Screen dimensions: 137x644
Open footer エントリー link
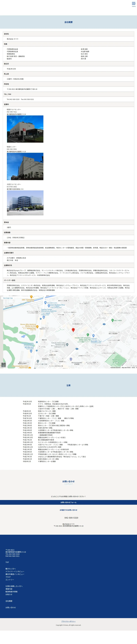coord(10,580)
